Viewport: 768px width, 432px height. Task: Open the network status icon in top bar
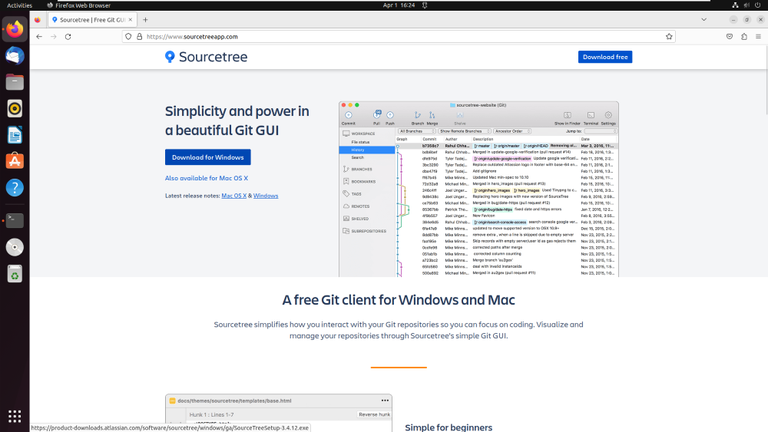[x=735, y=5]
